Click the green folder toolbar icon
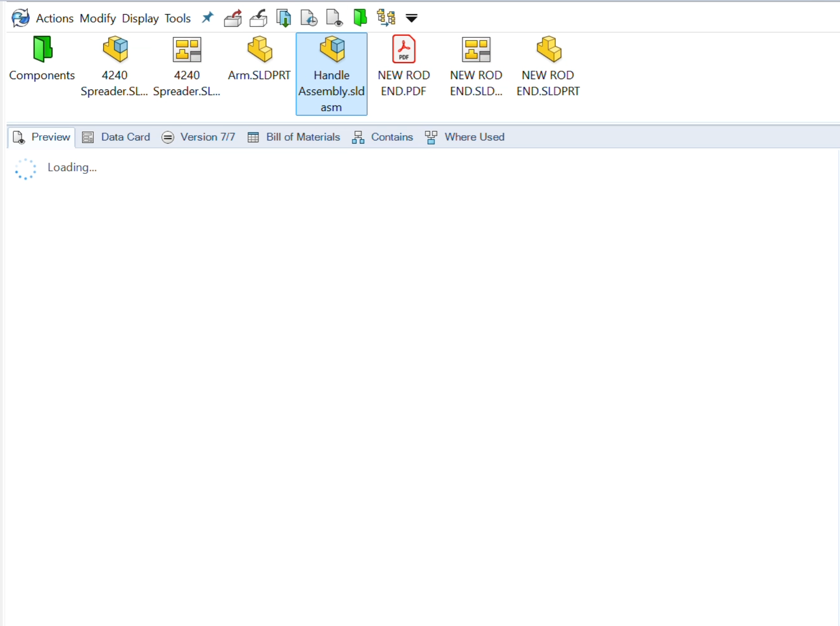The height and width of the screenshot is (626, 840). 360,18
